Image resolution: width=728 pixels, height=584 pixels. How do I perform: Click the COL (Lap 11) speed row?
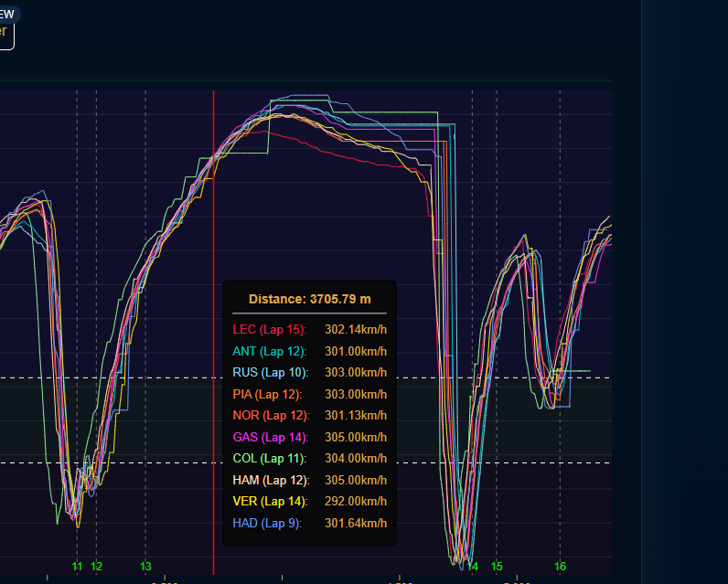tap(310, 458)
